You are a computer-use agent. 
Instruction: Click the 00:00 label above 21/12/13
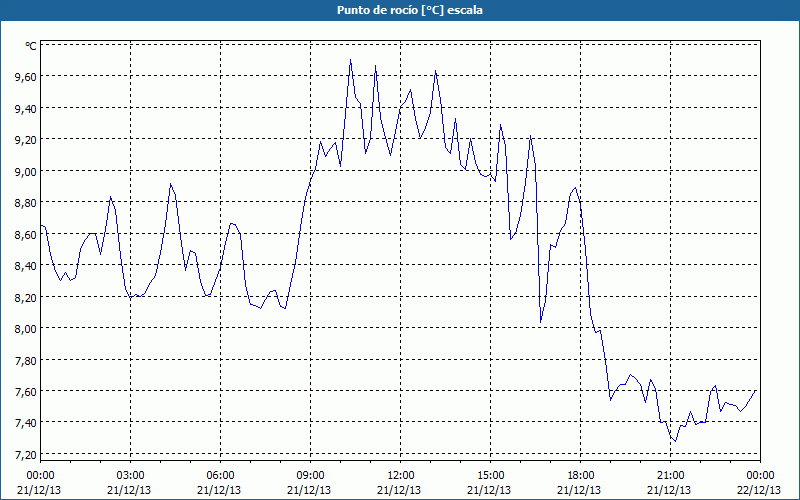40,476
